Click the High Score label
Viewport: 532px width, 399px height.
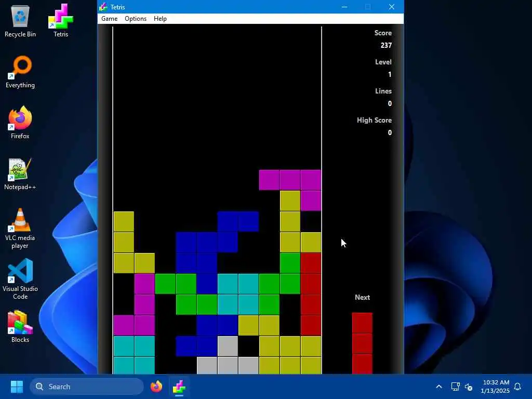(x=374, y=120)
